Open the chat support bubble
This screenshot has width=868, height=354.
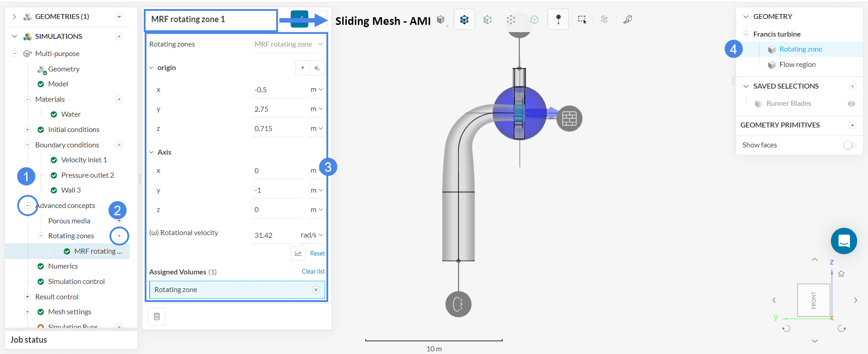point(844,241)
